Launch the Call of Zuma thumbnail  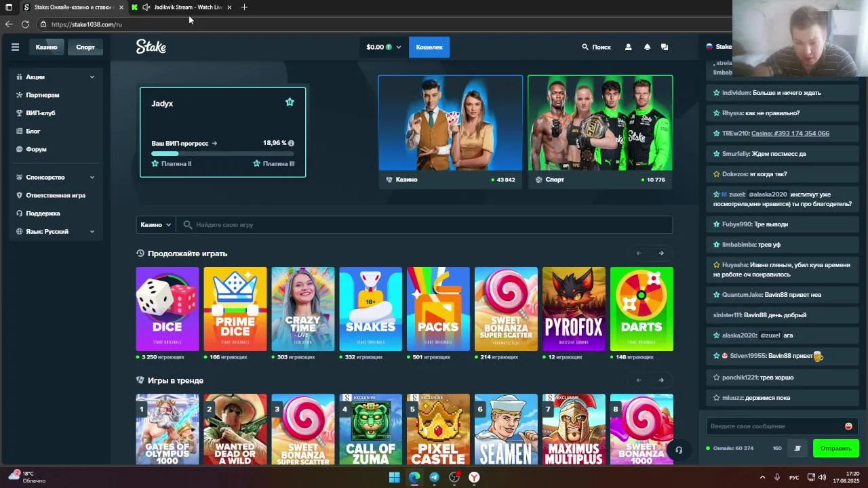[x=371, y=429]
